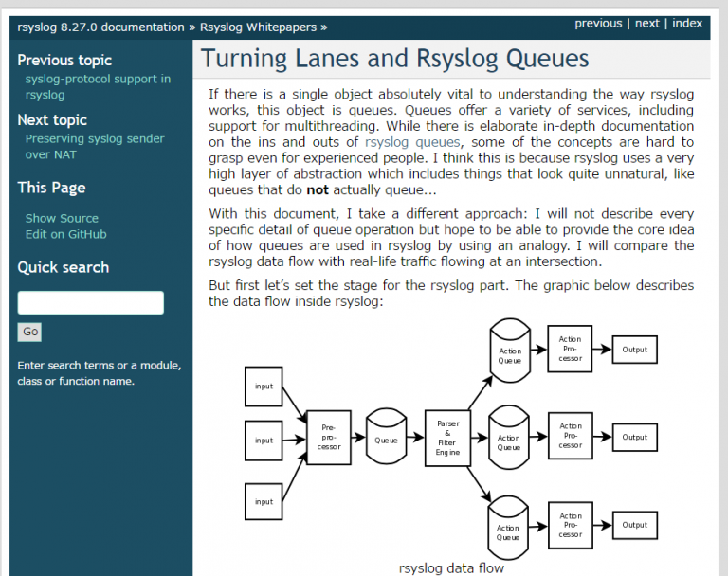Go to the Rsyslog Whitepapers breadcrumb
Screen dimensions: 728x576
pos(258,27)
